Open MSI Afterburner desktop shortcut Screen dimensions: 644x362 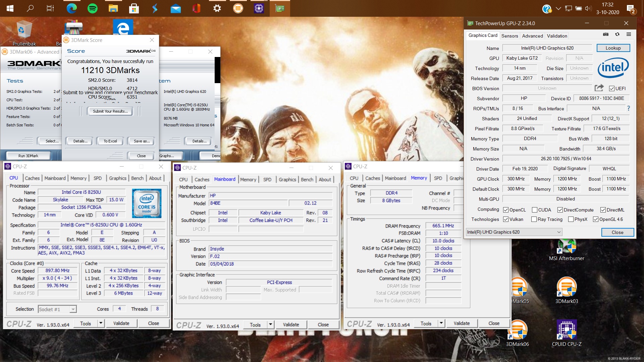567,250
